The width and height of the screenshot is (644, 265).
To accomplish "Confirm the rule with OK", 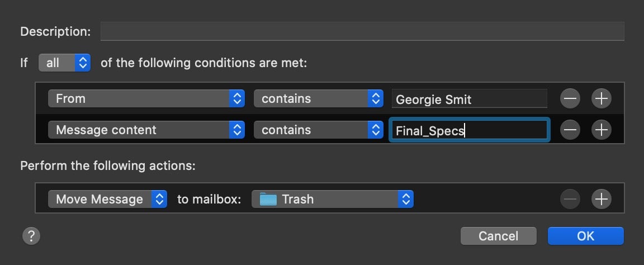I will click(585, 236).
